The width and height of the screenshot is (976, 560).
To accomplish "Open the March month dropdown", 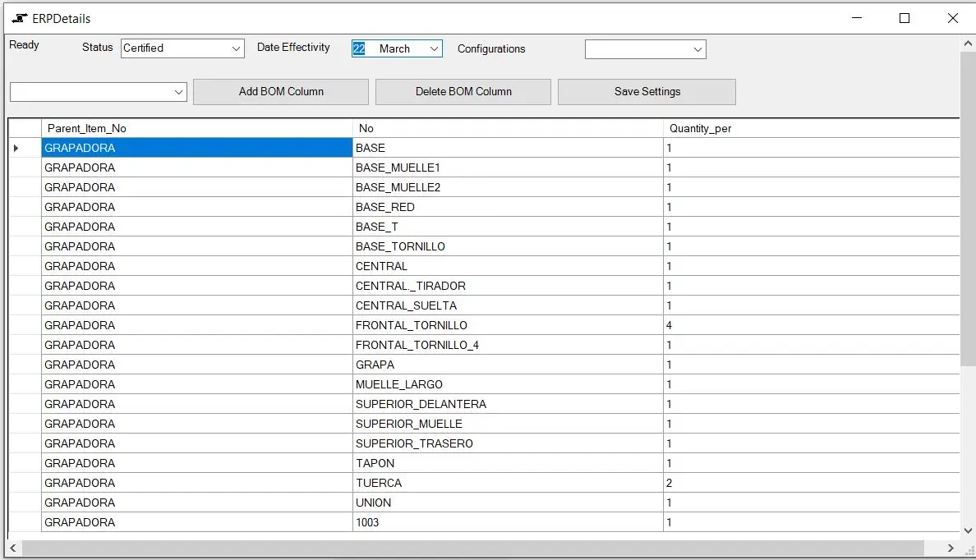I will tap(436, 48).
